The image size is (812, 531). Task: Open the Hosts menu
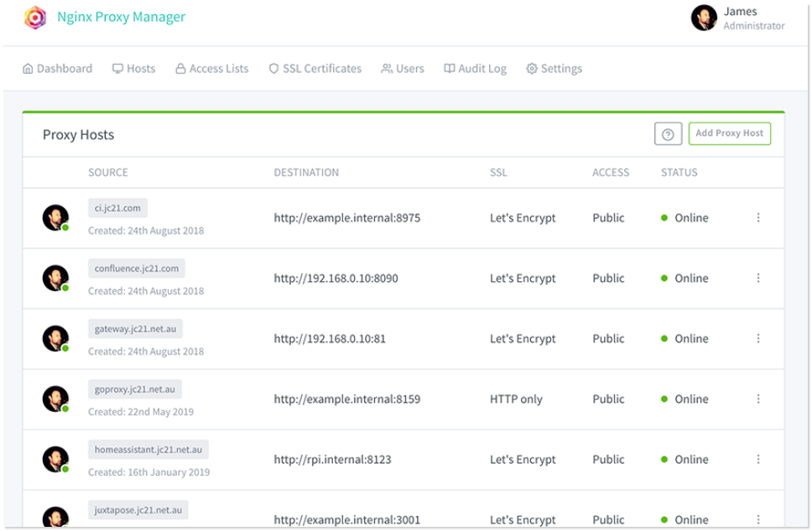click(x=133, y=69)
